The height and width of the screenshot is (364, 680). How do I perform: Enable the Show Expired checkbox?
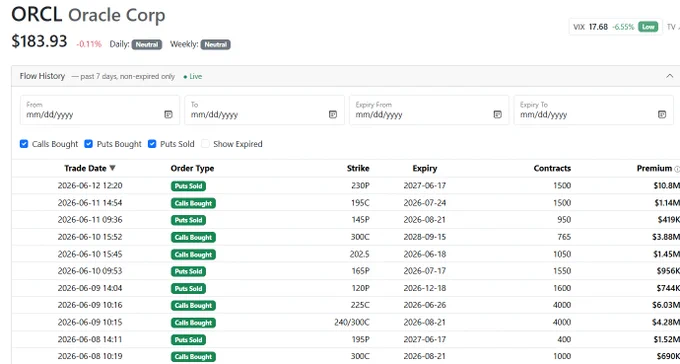pyautogui.click(x=205, y=144)
